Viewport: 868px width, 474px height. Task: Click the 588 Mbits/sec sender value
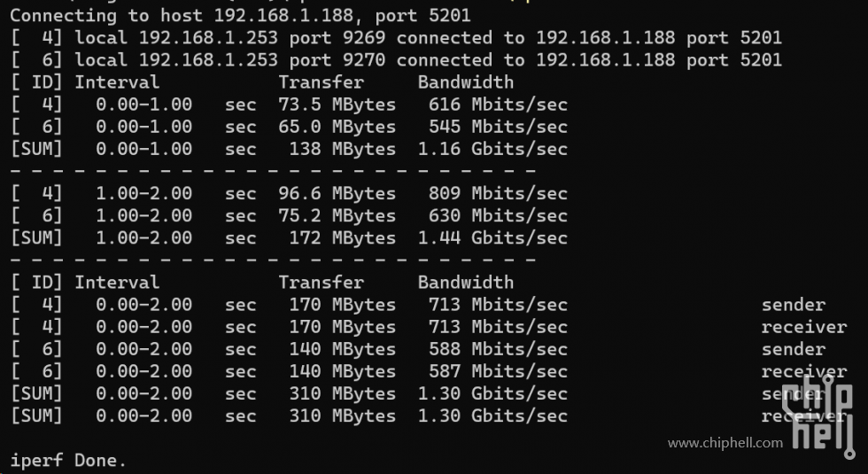(498, 349)
